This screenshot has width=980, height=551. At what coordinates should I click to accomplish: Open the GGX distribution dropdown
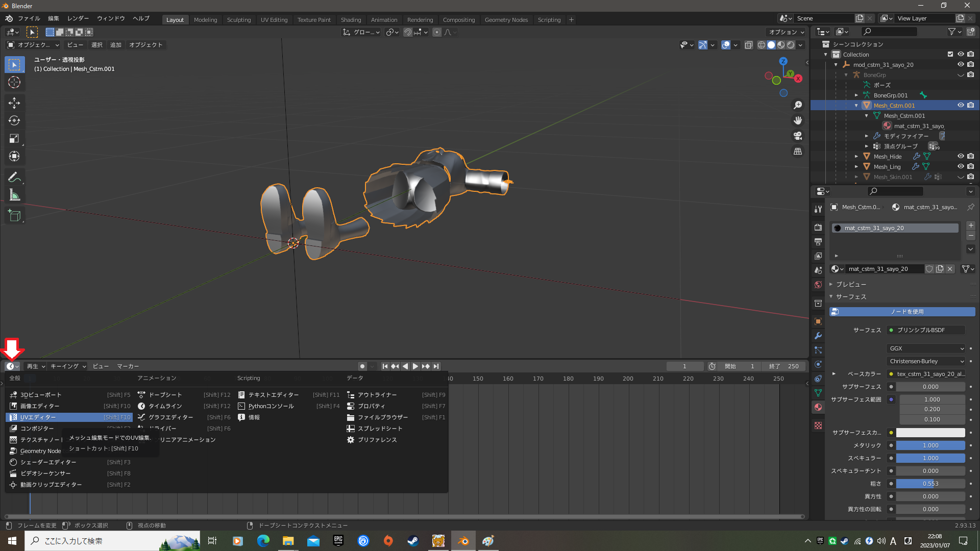(x=925, y=348)
